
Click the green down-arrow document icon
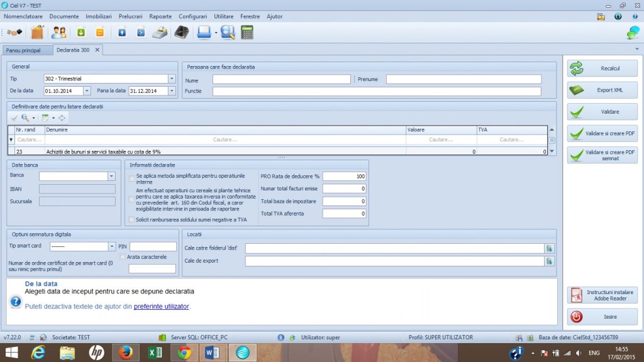coord(81,32)
